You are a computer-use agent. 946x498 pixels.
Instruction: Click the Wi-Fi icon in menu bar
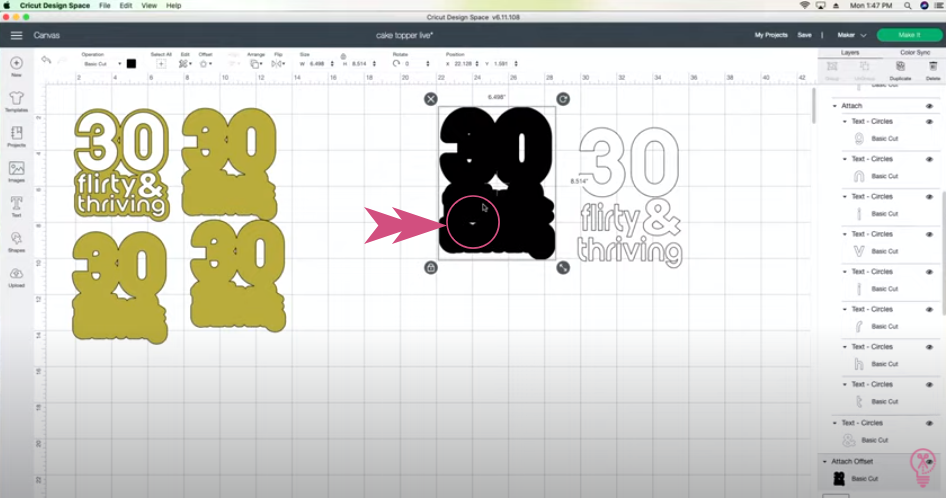[804, 5]
